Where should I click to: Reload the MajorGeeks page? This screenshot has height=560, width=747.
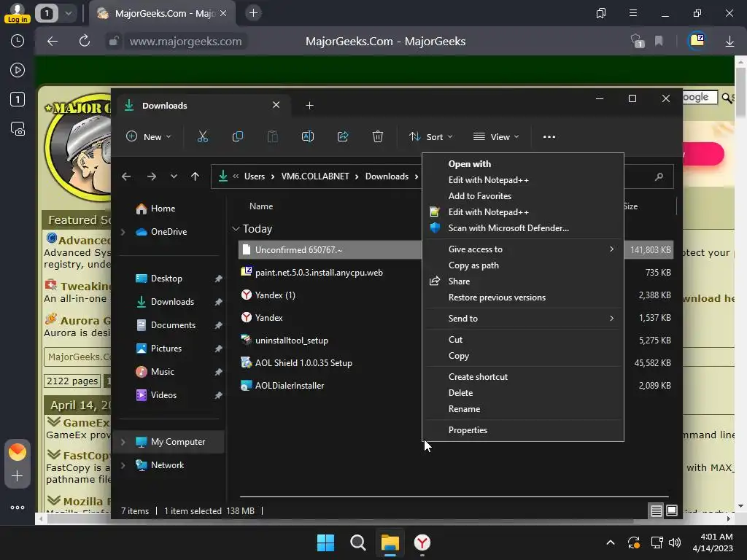click(x=85, y=41)
